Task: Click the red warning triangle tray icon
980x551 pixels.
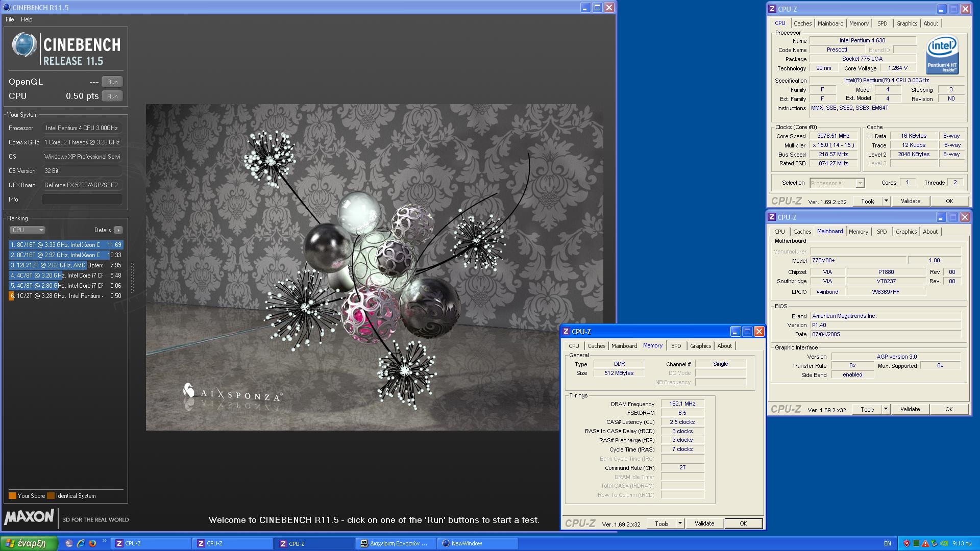Action: pyautogui.click(x=925, y=543)
